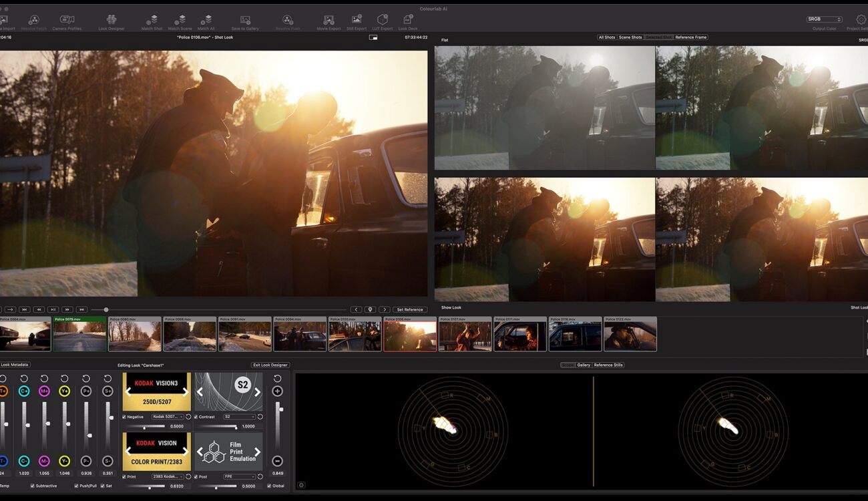Click the global minus exposure button
Viewport: 868px width, 501px height.
click(277, 461)
